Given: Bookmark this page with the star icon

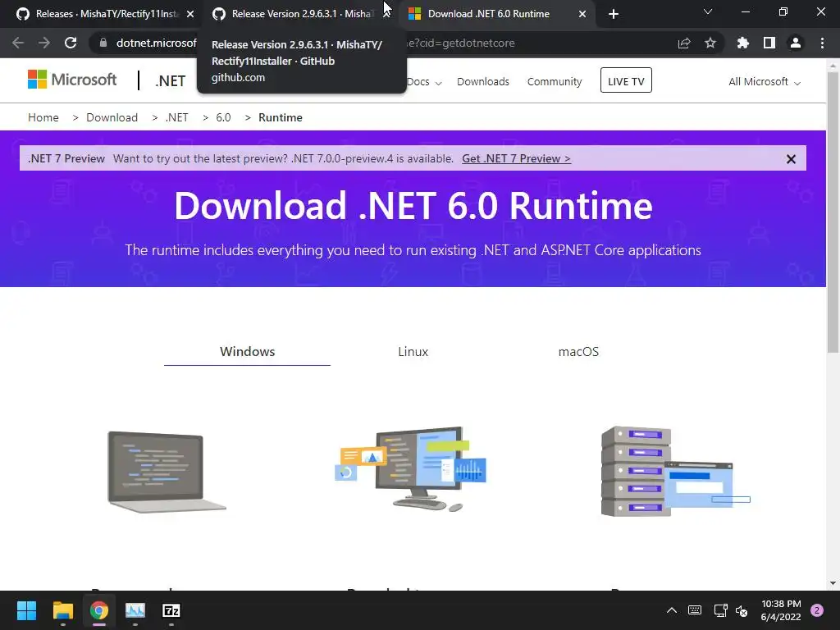Looking at the screenshot, I should tap(710, 43).
